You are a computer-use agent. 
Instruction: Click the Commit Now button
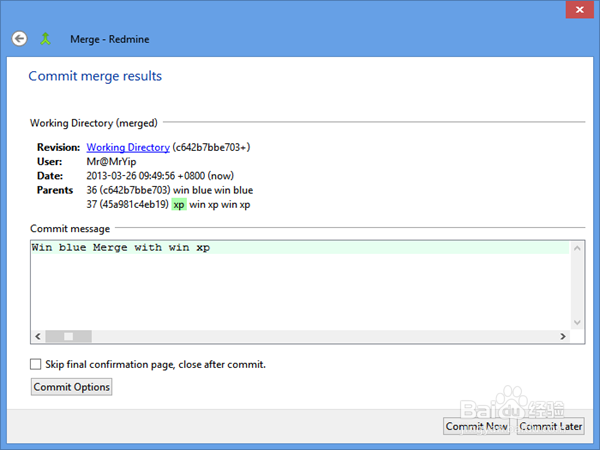(x=476, y=426)
